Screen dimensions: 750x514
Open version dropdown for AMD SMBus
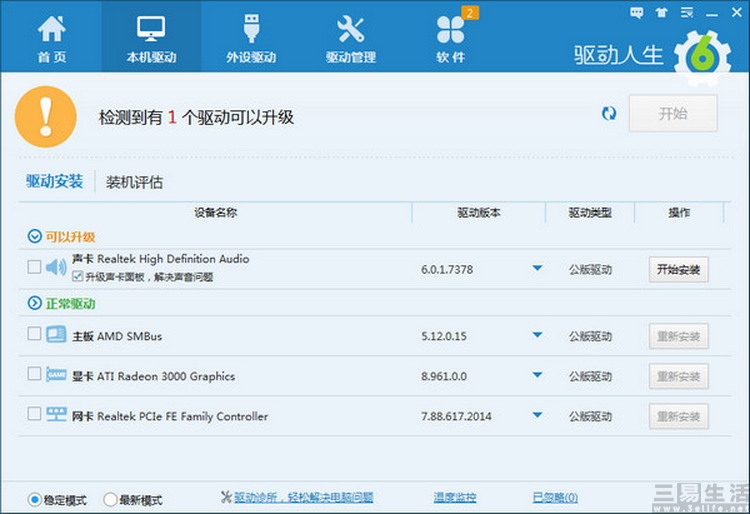pyautogui.click(x=537, y=335)
